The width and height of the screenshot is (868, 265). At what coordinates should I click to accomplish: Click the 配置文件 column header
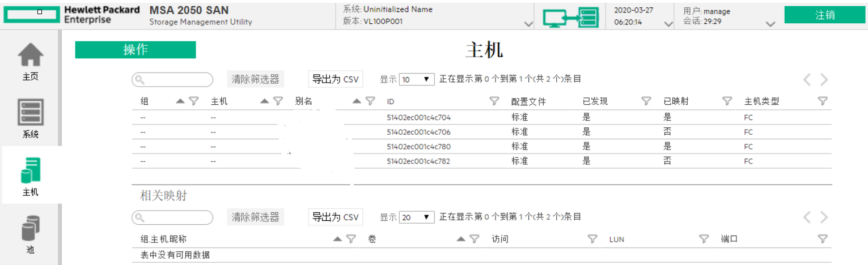[528, 102]
